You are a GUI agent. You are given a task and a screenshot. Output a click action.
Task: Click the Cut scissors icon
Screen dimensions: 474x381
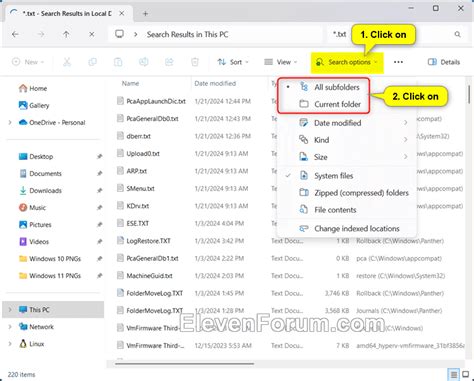click(67, 62)
